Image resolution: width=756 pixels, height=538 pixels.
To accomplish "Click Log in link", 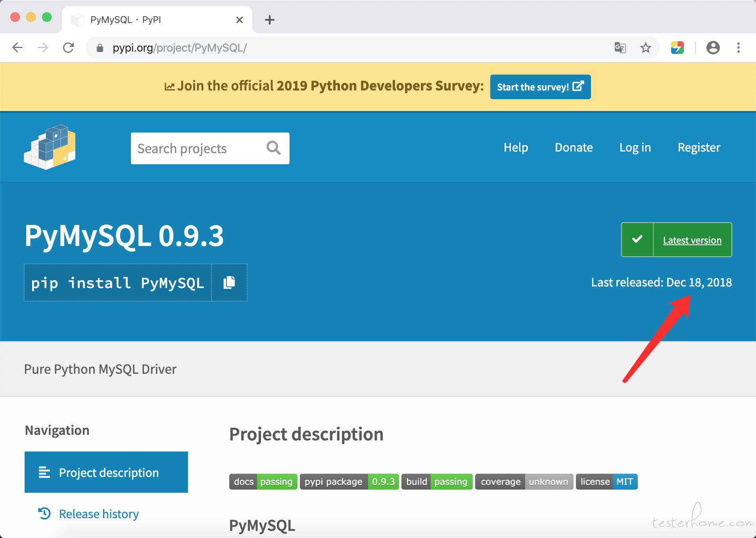I will 635,148.
